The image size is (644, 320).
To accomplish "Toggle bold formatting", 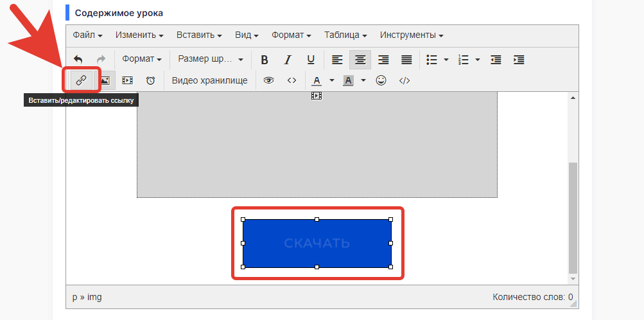I will [x=265, y=60].
